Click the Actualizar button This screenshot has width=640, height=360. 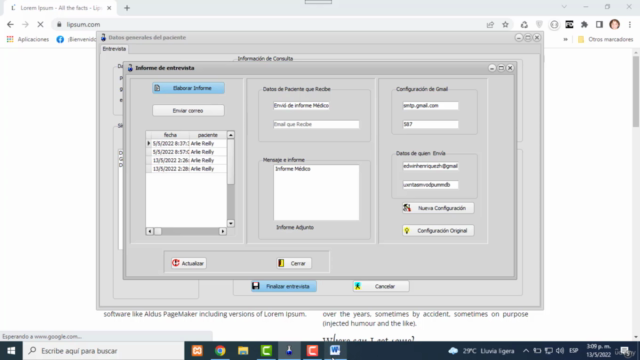point(189,263)
